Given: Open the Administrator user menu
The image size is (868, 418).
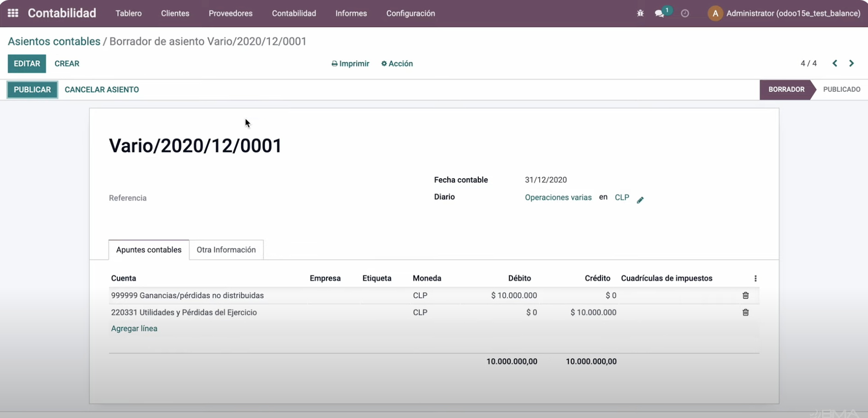Looking at the screenshot, I should point(784,13).
